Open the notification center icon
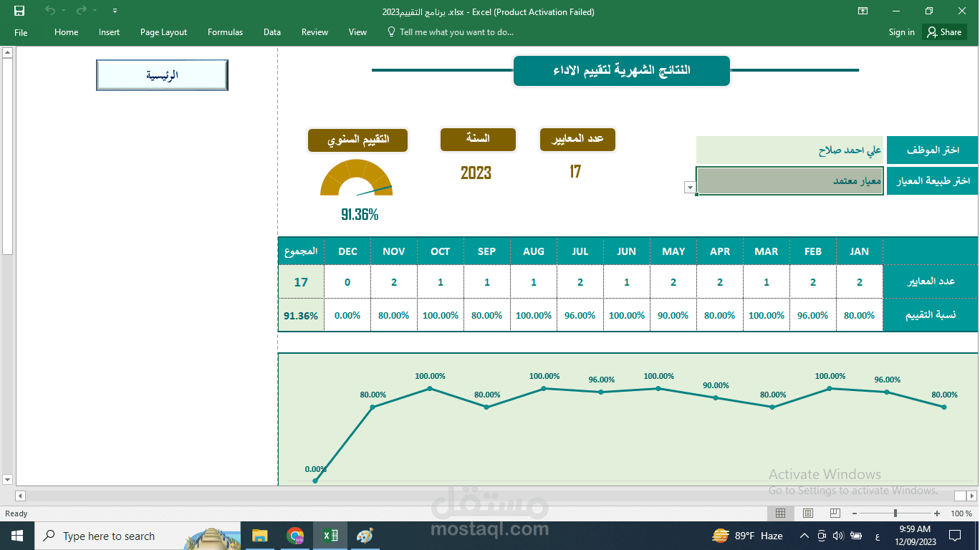This screenshot has width=980, height=550. point(955,536)
